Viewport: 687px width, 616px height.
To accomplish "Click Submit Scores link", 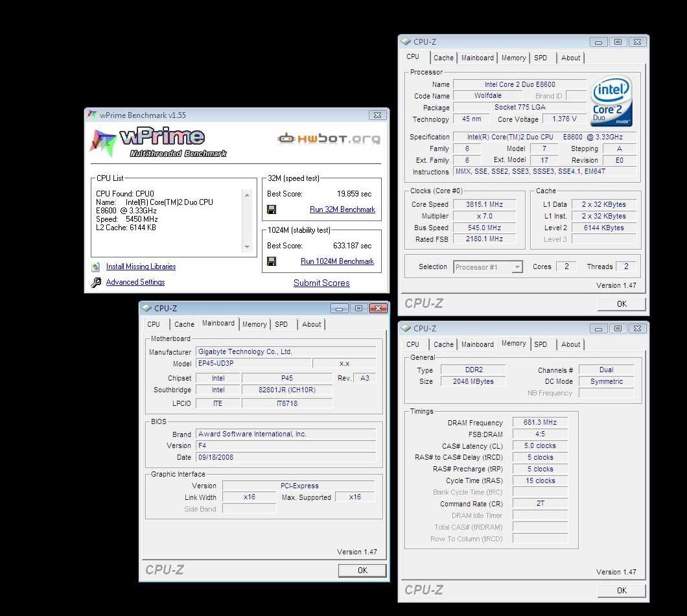I will pyautogui.click(x=321, y=283).
